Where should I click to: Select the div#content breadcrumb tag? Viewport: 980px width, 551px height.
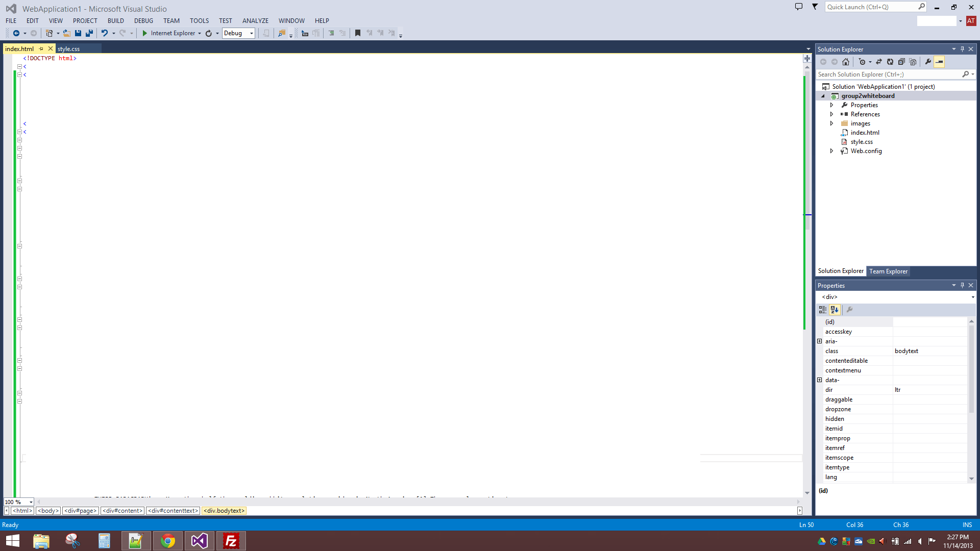pos(122,511)
